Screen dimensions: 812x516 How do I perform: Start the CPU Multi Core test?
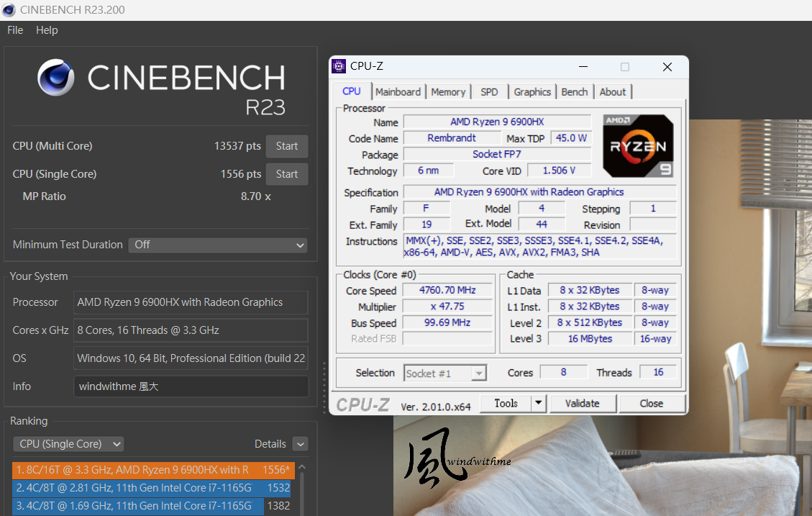(x=286, y=146)
